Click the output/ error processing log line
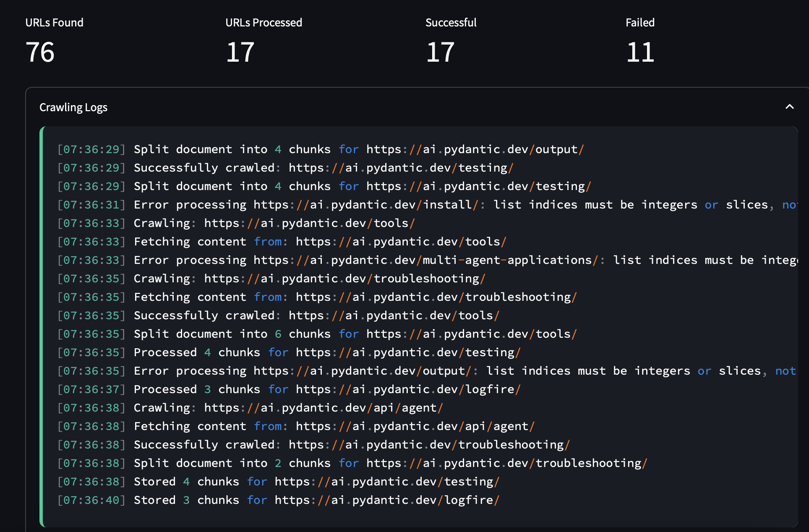The height and width of the screenshot is (532, 809). coord(427,371)
